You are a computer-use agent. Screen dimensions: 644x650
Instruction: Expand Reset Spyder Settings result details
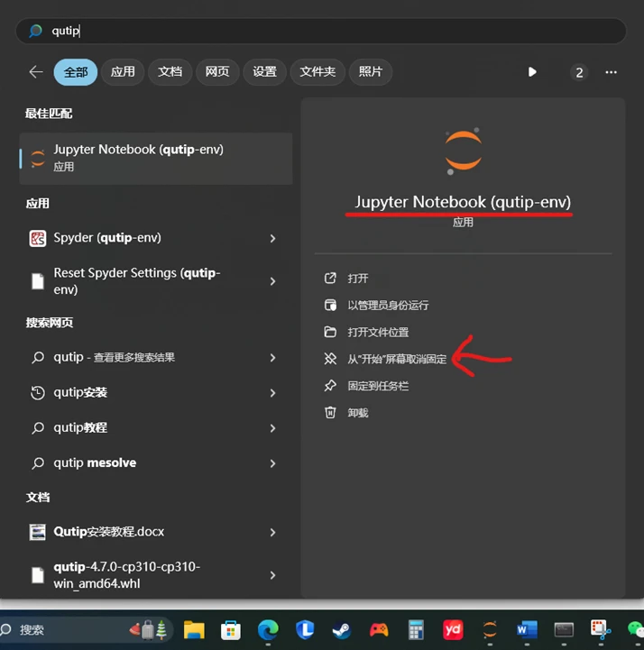[272, 281]
